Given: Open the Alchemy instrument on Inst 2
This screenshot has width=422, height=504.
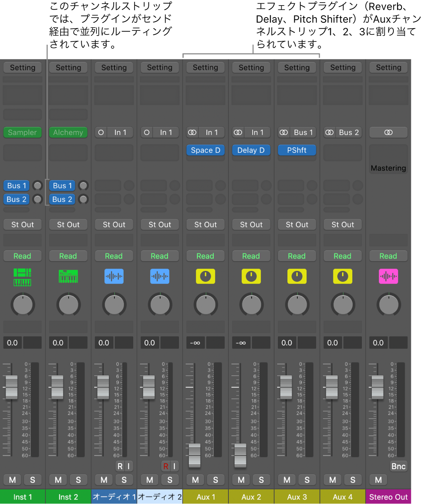Looking at the screenshot, I should coord(68,132).
